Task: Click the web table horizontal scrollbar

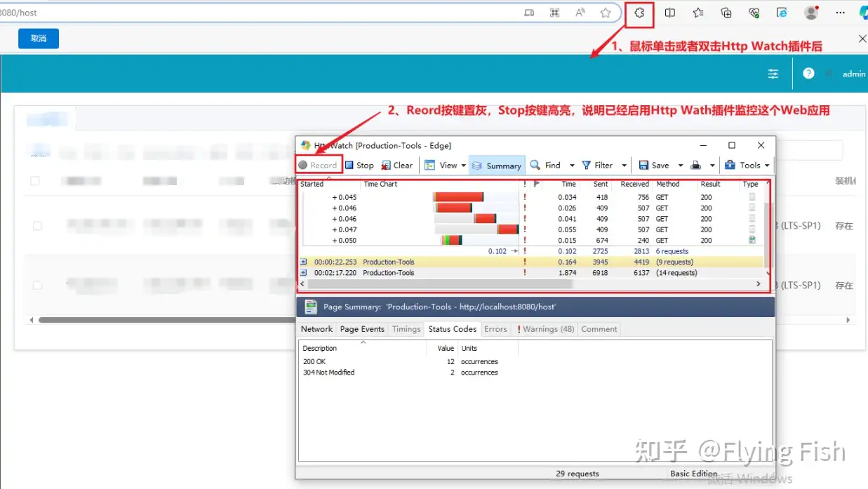Action: 168,320
